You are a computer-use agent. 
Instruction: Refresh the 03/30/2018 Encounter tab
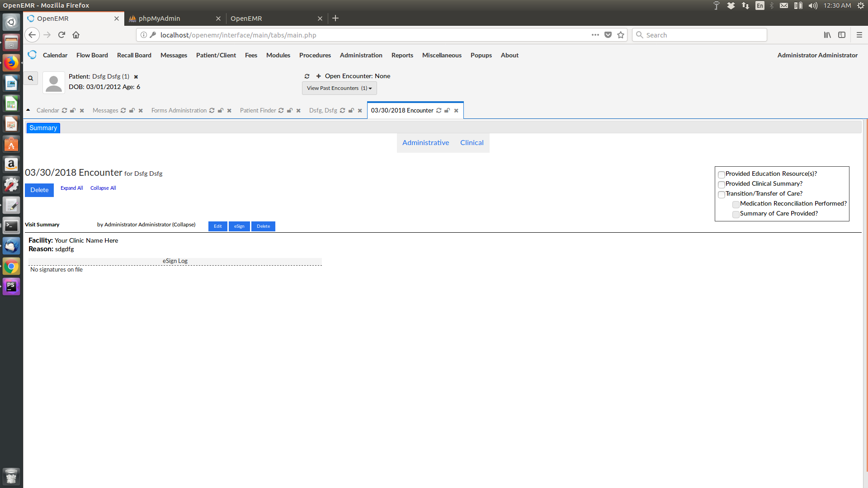pyautogui.click(x=439, y=111)
